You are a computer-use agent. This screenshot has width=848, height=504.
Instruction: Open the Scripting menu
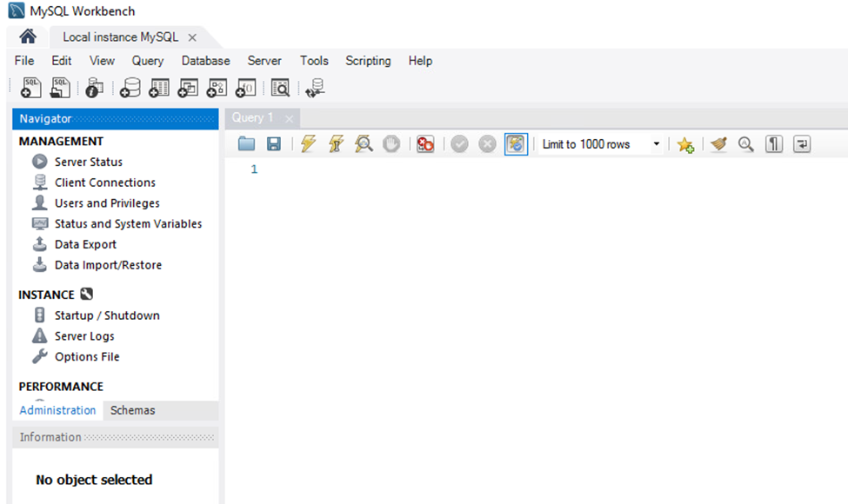click(x=368, y=61)
